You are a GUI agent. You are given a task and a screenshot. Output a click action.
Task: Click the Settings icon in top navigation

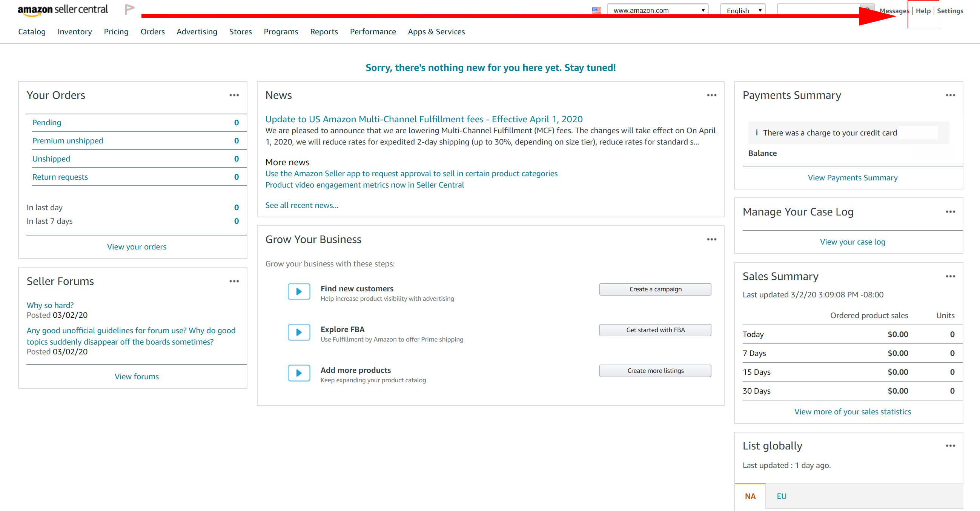[951, 9]
